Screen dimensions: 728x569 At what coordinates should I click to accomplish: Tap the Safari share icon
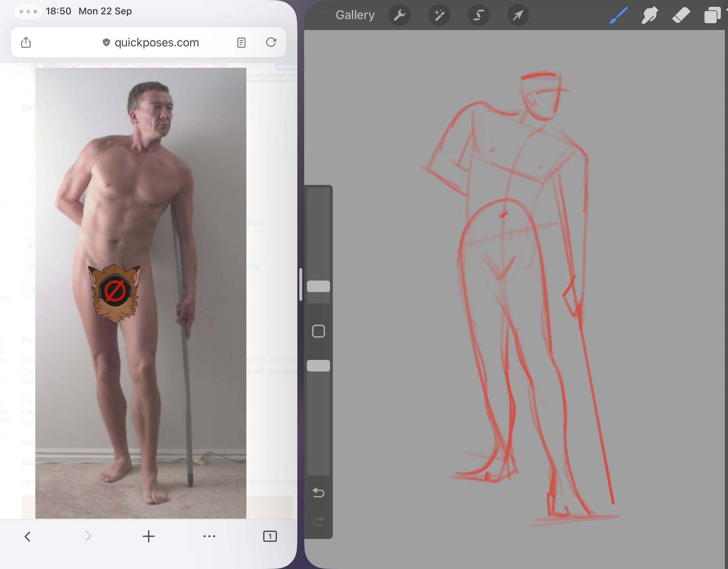26,43
